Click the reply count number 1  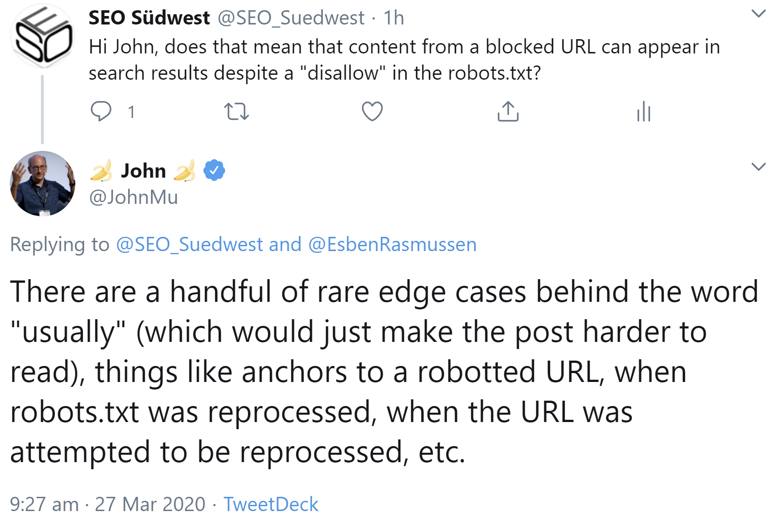(x=131, y=112)
